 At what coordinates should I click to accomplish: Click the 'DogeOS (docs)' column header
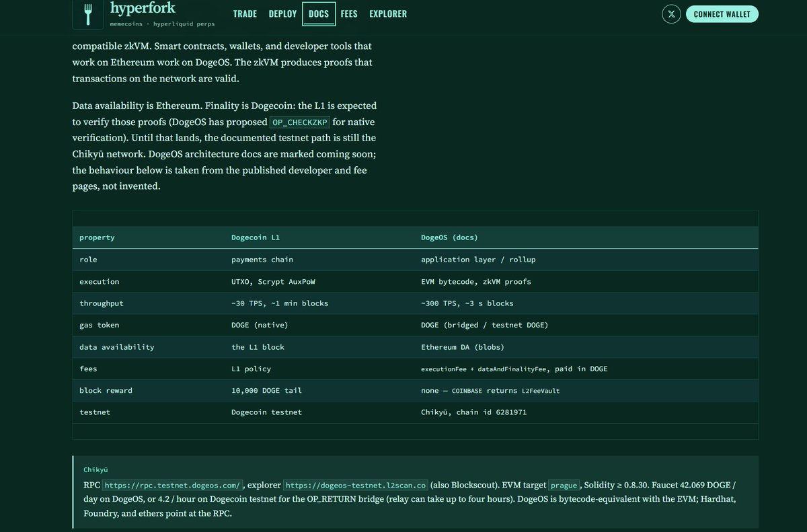(449, 237)
